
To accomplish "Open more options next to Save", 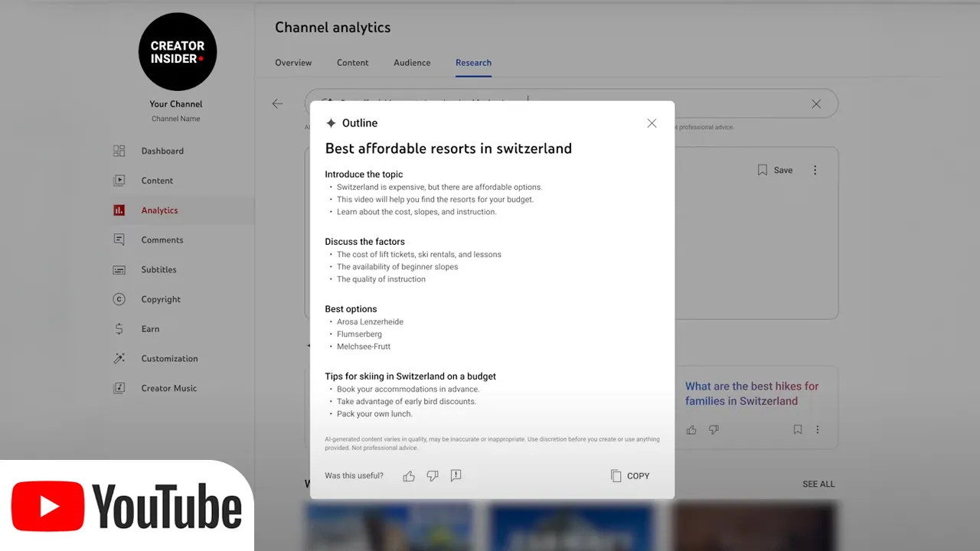I will tap(815, 171).
